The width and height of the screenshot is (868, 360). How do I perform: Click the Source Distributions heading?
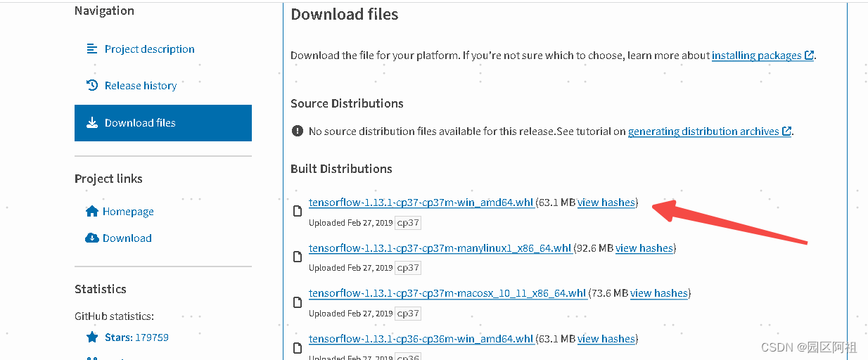pyautogui.click(x=347, y=103)
